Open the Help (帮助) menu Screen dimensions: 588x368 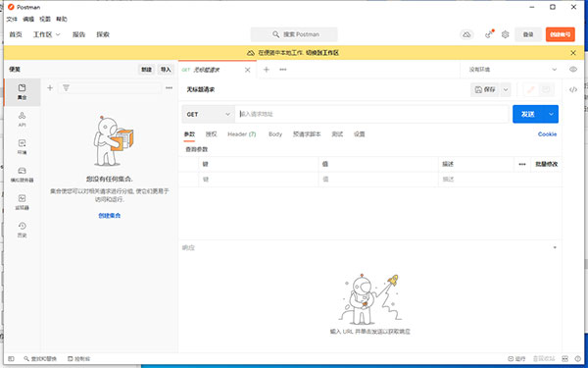pyautogui.click(x=62, y=20)
